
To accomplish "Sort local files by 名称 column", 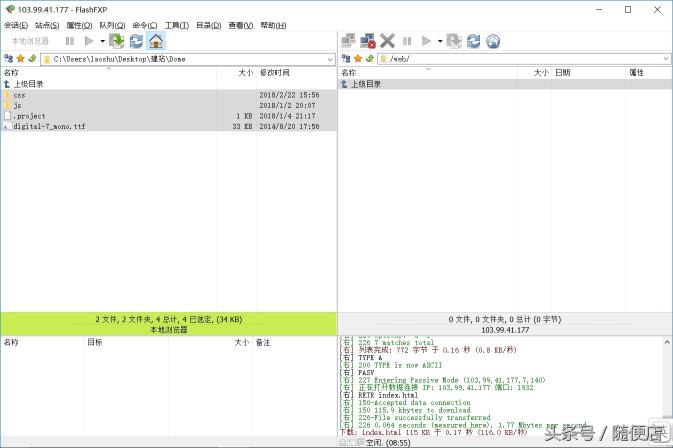I will pyautogui.click(x=109, y=73).
